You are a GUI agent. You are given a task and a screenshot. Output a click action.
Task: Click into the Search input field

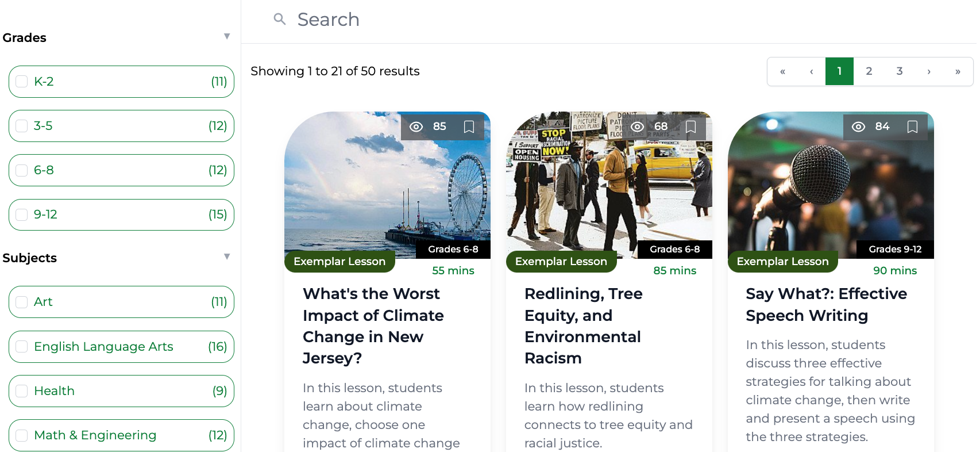coord(460,20)
